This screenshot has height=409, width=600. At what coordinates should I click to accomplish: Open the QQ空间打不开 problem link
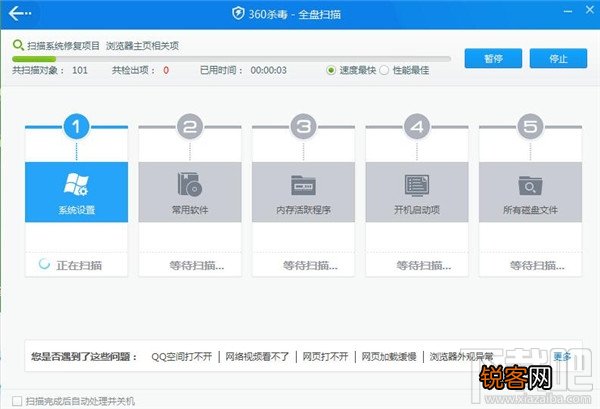click(182, 357)
